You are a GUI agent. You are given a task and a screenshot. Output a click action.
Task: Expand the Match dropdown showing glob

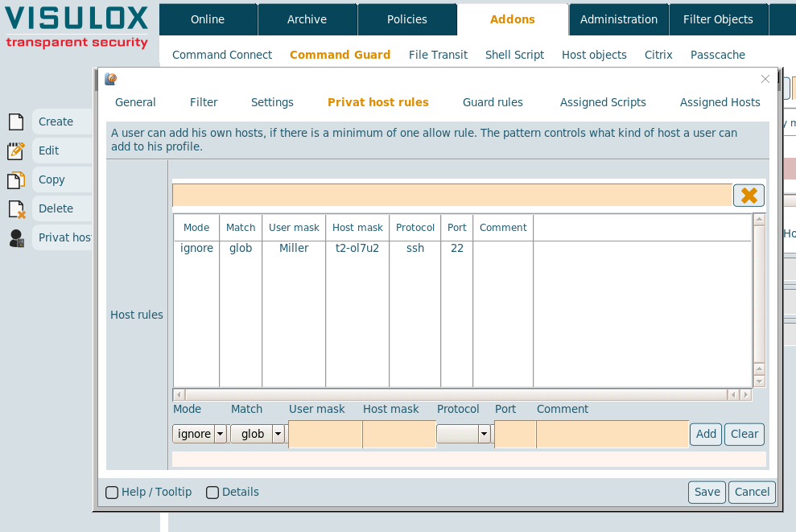click(x=258, y=435)
